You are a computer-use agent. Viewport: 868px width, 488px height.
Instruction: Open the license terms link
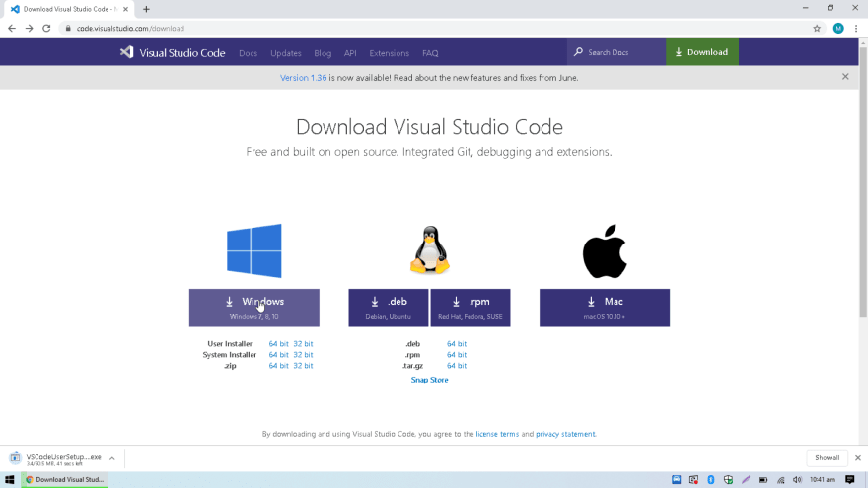(497, 434)
